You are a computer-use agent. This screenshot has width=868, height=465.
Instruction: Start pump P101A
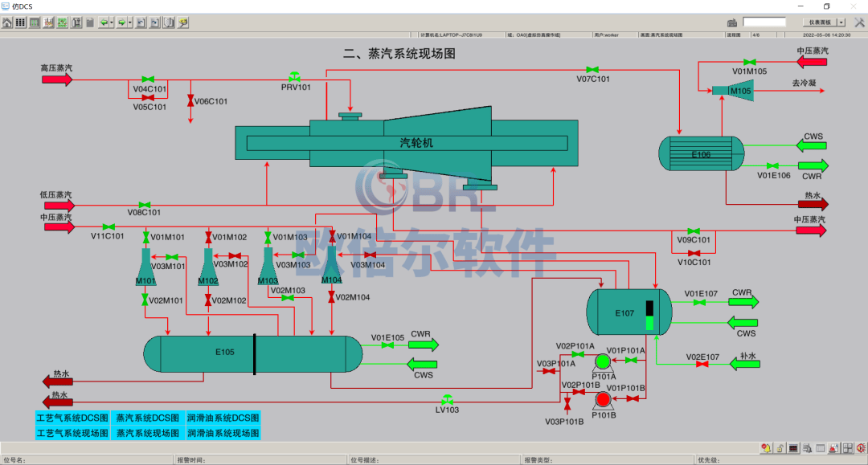coord(602,363)
